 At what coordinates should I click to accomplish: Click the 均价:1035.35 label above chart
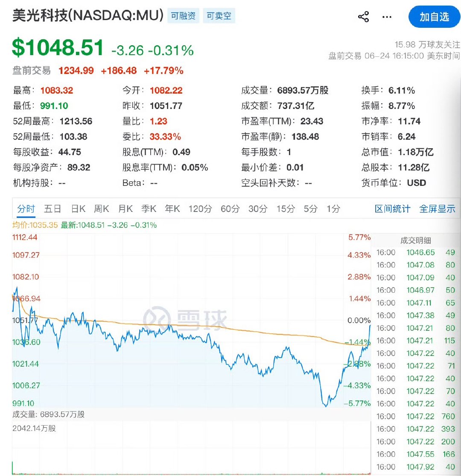tap(35, 225)
